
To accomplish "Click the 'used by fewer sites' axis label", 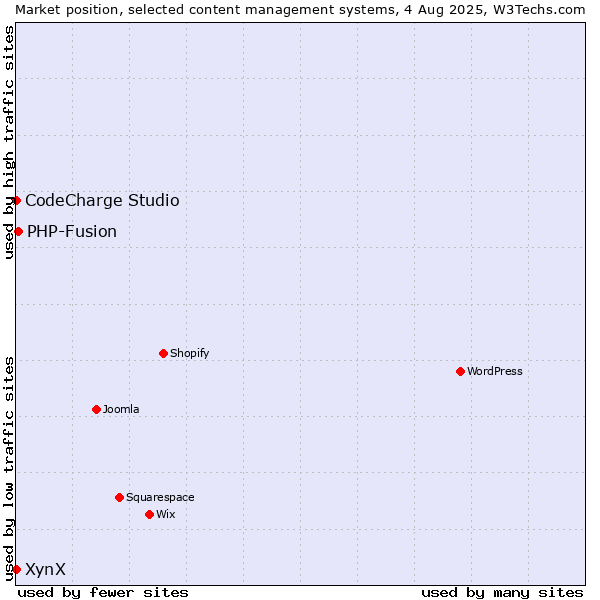I will coord(103,593).
